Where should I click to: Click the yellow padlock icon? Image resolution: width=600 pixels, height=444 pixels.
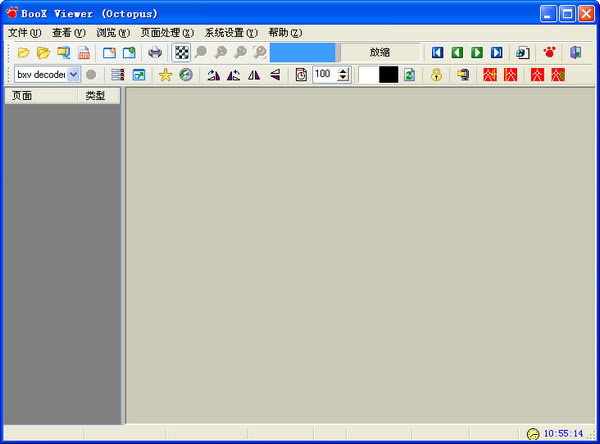(436, 75)
